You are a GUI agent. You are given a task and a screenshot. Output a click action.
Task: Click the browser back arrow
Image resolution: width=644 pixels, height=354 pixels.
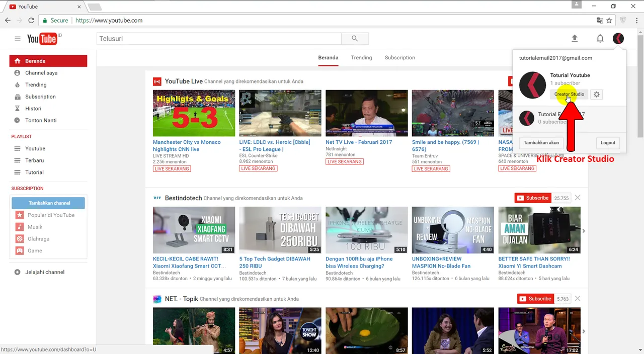[x=8, y=21]
